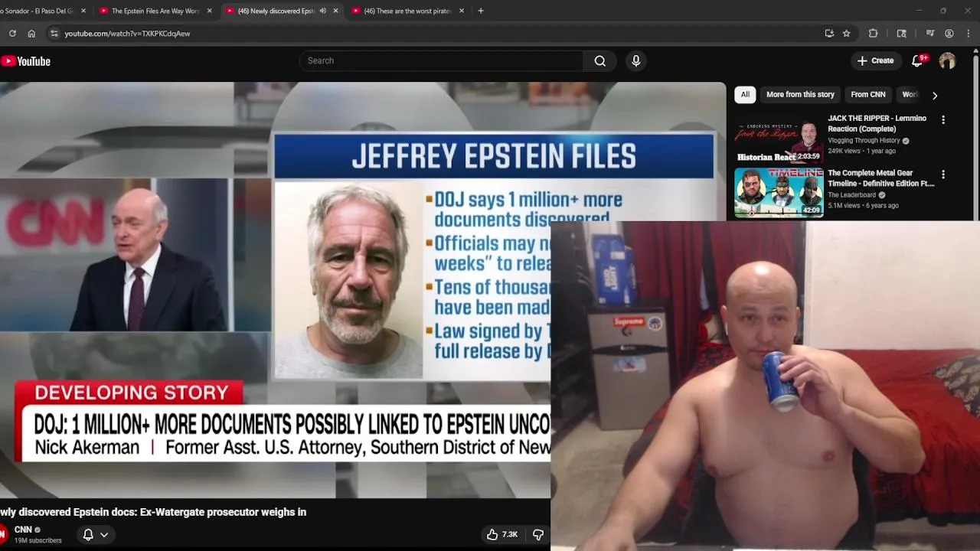
Task: Open site information icon in address bar
Action: point(54,34)
